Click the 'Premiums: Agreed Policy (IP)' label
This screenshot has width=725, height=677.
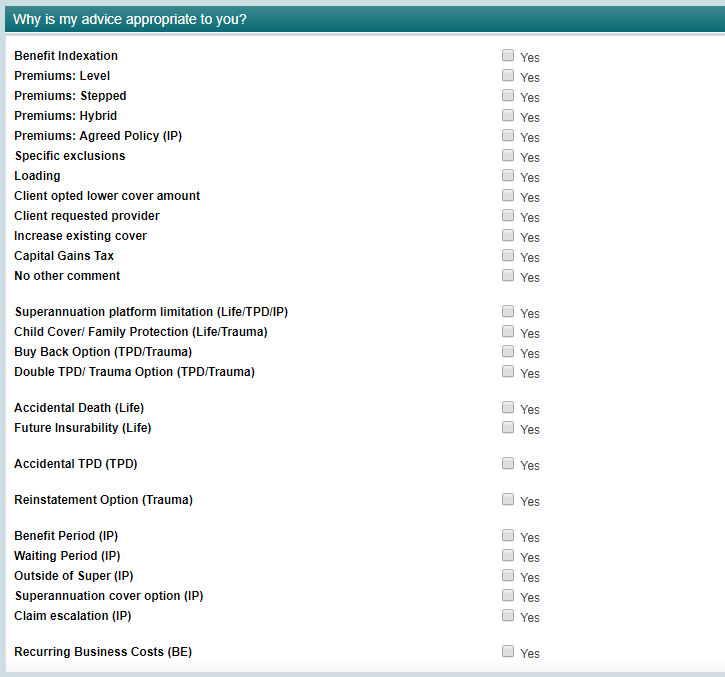98,136
